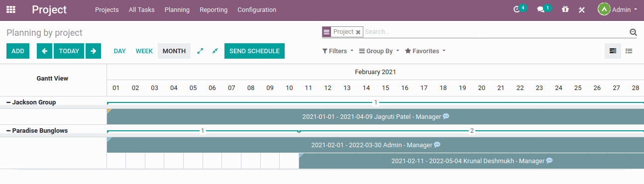Click the ADD button
Image resolution: width=644 pixels, height=184 pixels.
[x=18, y=51]
